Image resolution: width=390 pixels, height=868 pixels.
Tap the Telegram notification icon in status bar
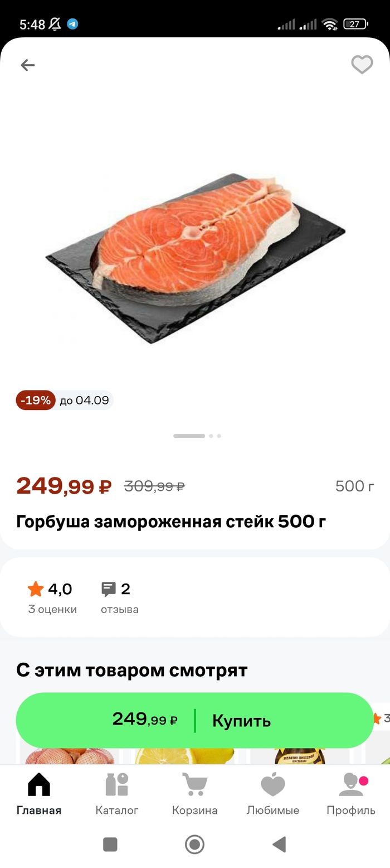(x=72, y=24)
